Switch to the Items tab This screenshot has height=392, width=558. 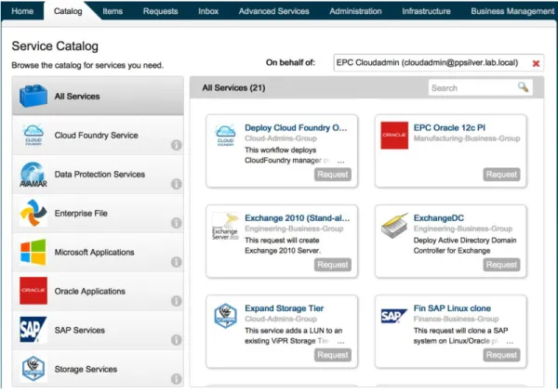click(x=113, y=11)
